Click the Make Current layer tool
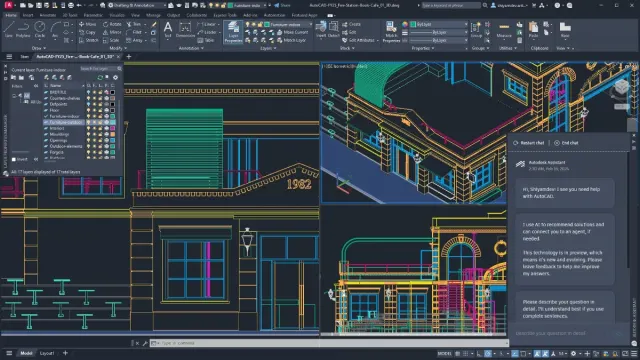The image size is (640, 360). click(x=292, y=32)
